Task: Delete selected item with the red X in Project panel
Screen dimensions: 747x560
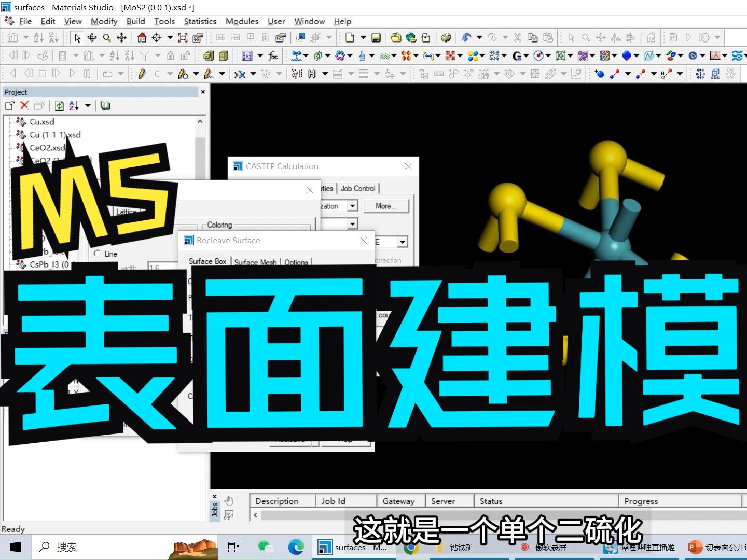Action: point(24,105)
